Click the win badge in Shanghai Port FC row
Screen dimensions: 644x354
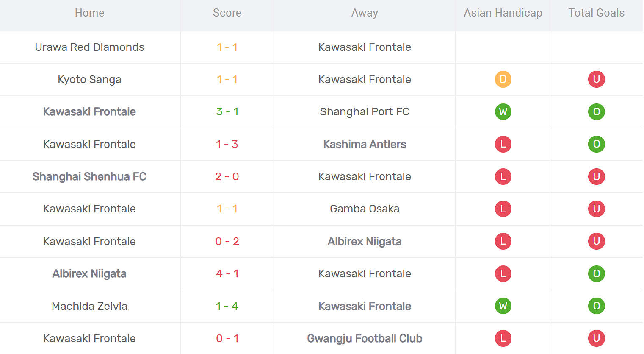tap(503, 111)
